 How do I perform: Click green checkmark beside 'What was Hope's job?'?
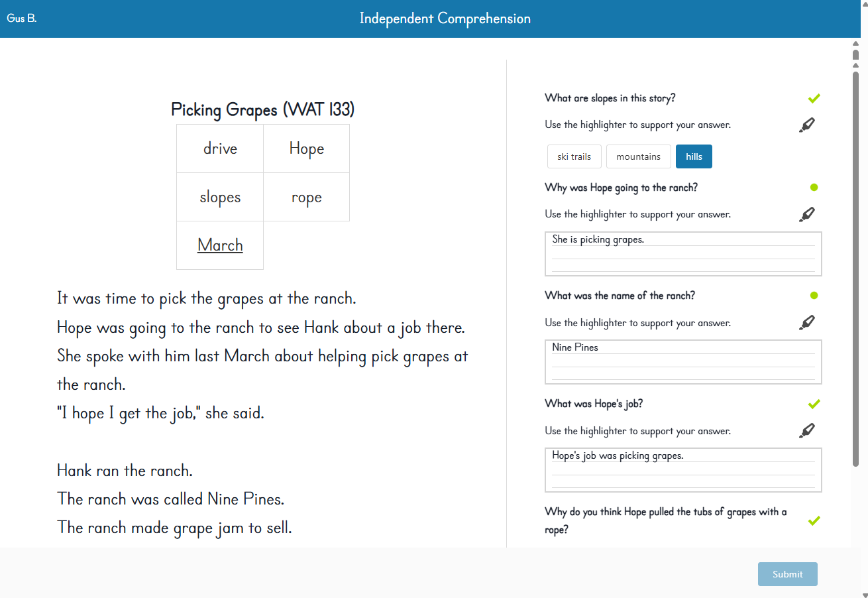pyautogui.click(x=814, y=404)
